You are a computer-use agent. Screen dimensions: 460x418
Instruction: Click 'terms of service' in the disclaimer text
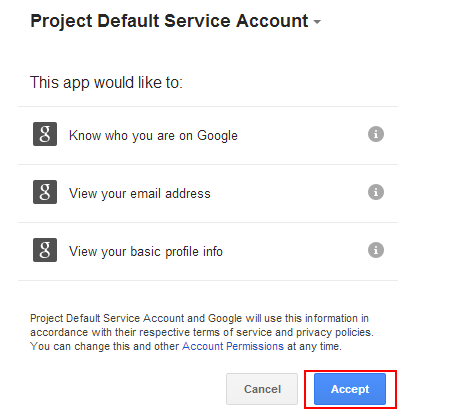tap(229, 332)
